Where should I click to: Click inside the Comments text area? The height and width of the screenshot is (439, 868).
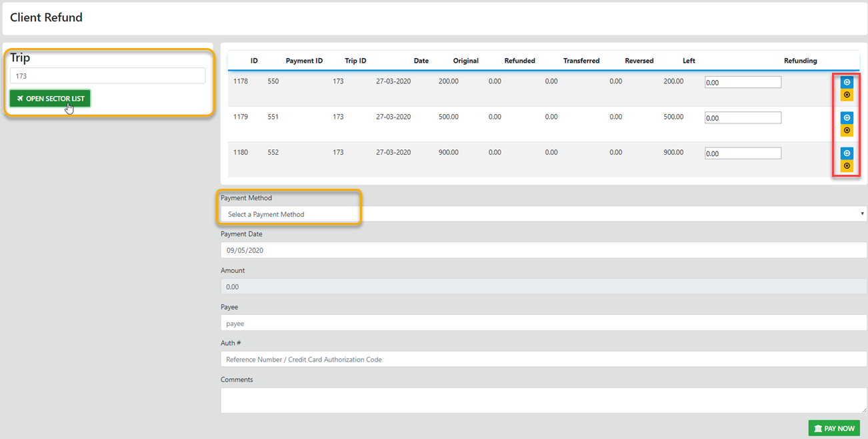tap(543, 400)
